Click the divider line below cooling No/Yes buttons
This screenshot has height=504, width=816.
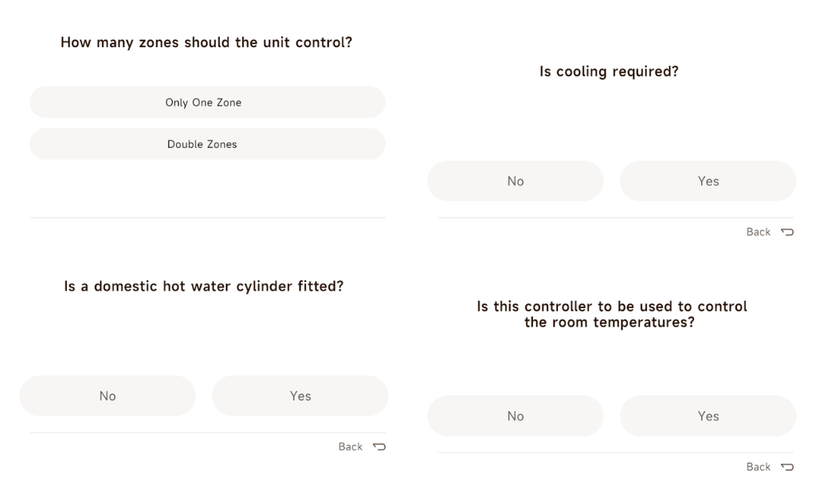(x=615, y=217)
